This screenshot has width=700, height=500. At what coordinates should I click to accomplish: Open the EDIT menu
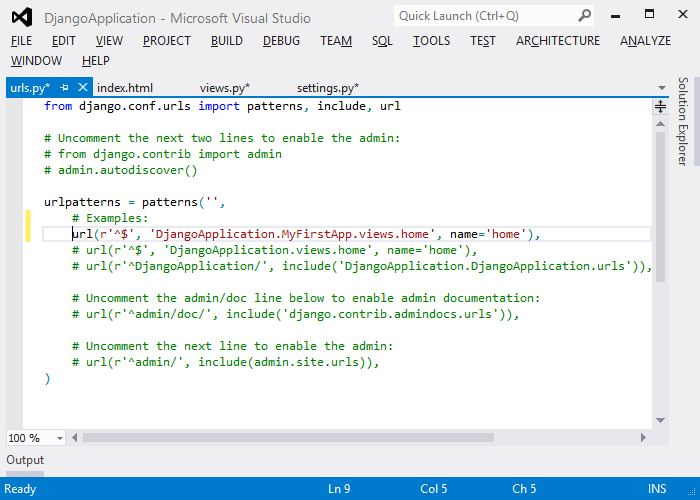click(63, 41)
